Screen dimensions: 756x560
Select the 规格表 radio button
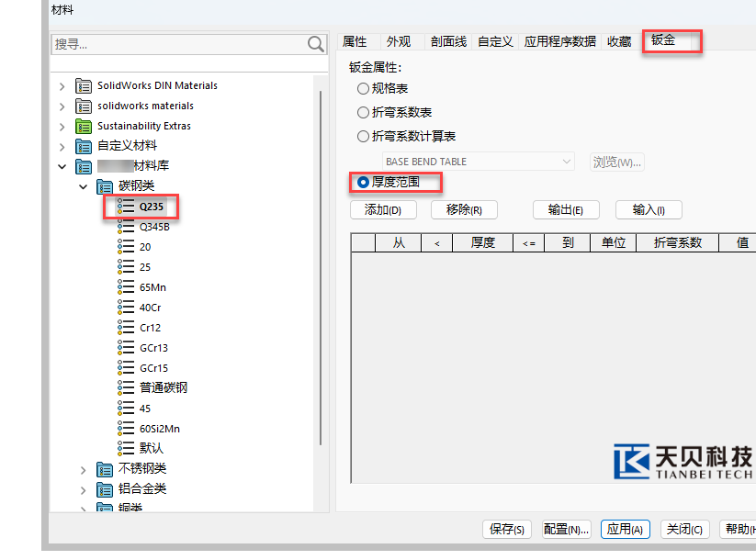point(363,89)
